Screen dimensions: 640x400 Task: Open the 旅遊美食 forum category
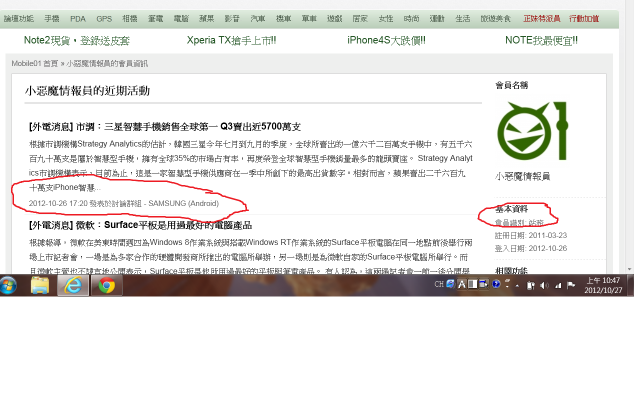coord(496,19)
